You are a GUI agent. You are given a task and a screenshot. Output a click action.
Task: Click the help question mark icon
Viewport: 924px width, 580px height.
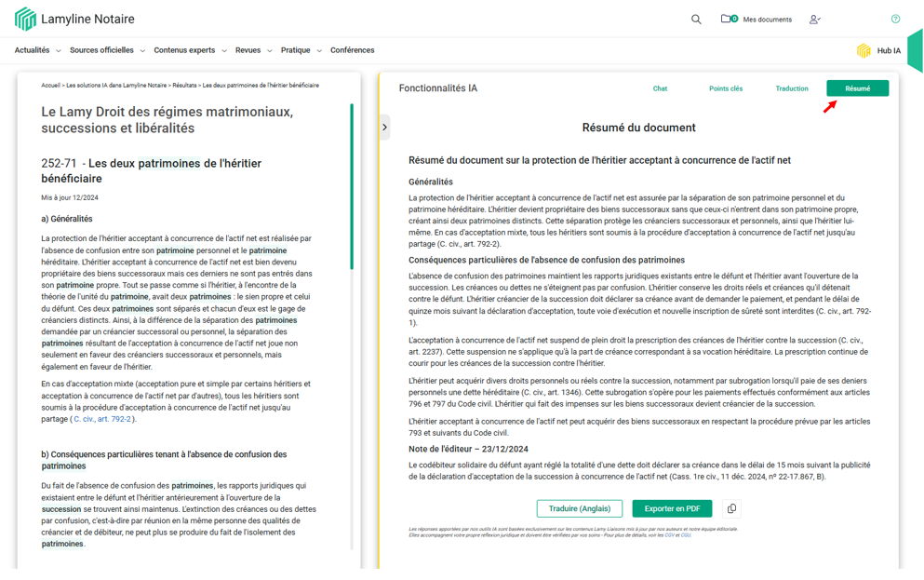point(895,19)
